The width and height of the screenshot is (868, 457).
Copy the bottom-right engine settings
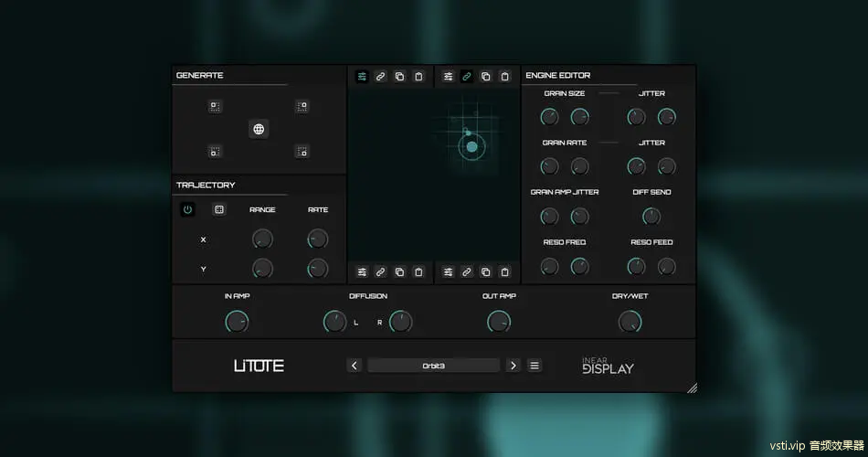[x=485, y=272]
